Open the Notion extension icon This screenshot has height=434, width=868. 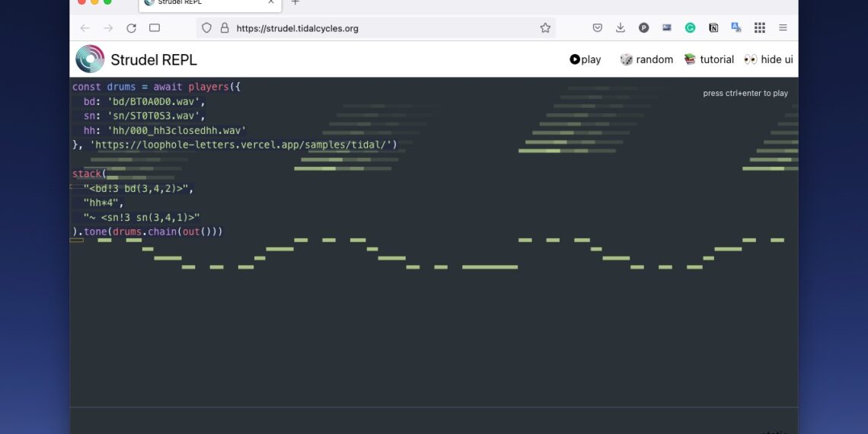click(x=713, y=28)
